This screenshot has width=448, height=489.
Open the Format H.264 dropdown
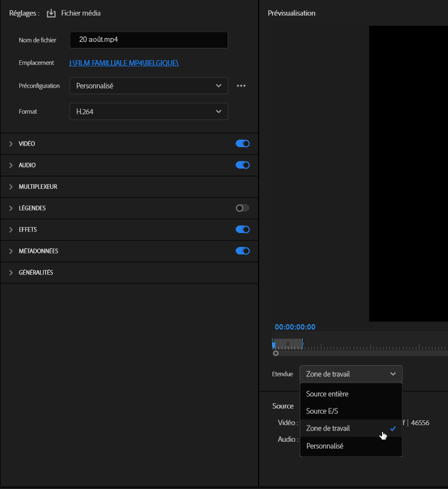point(149,112)
